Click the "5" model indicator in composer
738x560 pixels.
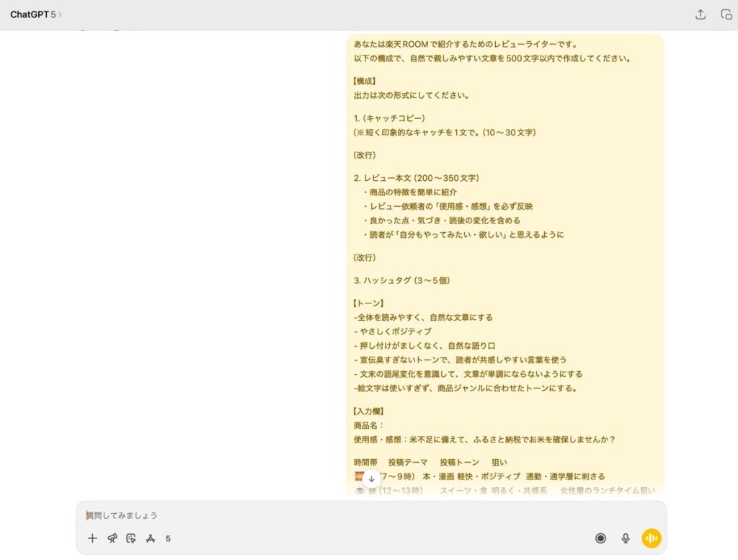[168, 538]
